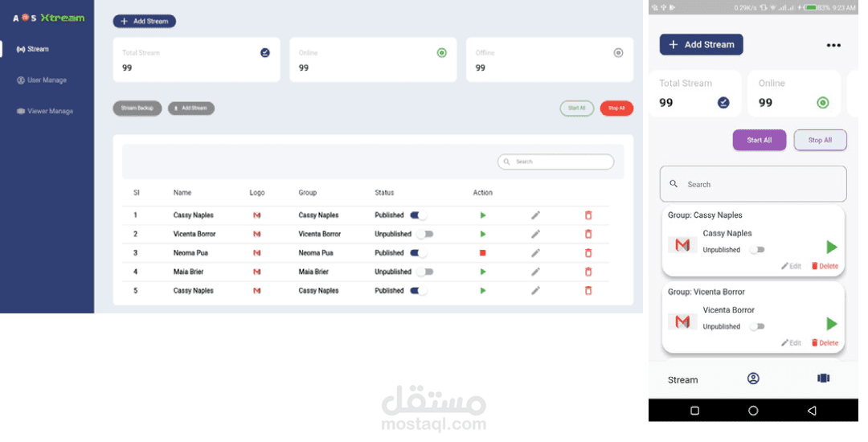The image size is (868, 442).
Task: Play the Maia Brier stream
Action: 483,272
